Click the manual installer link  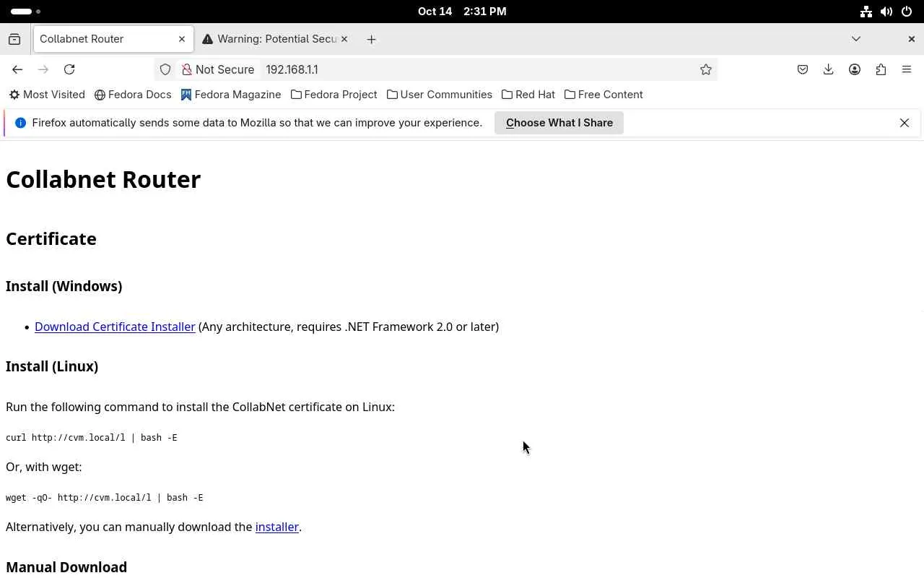click(277, 527)
